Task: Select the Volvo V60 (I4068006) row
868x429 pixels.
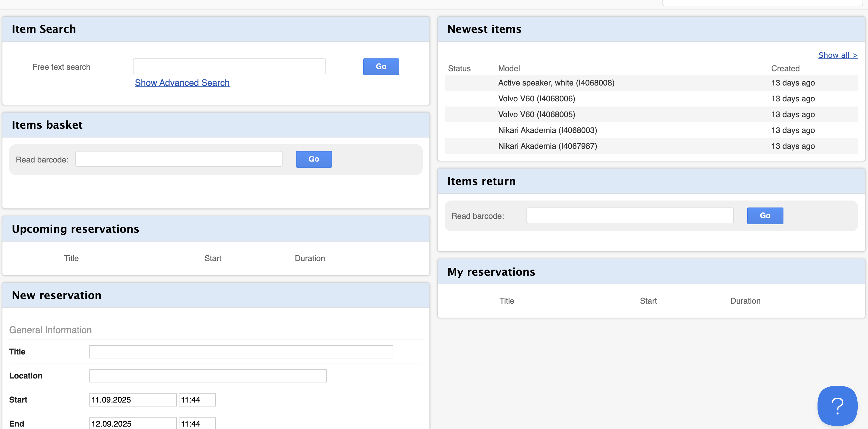Action: (x=651, y=99)
